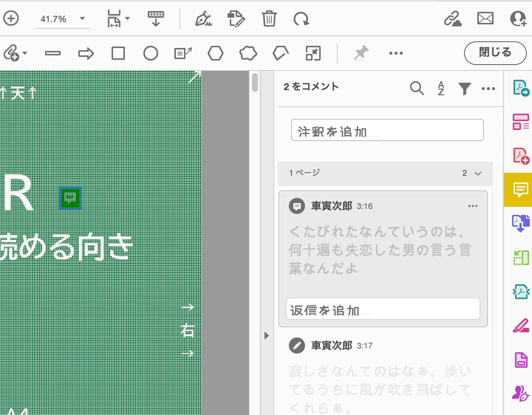Open the page fit options dropdown arrow

(127, 18)
